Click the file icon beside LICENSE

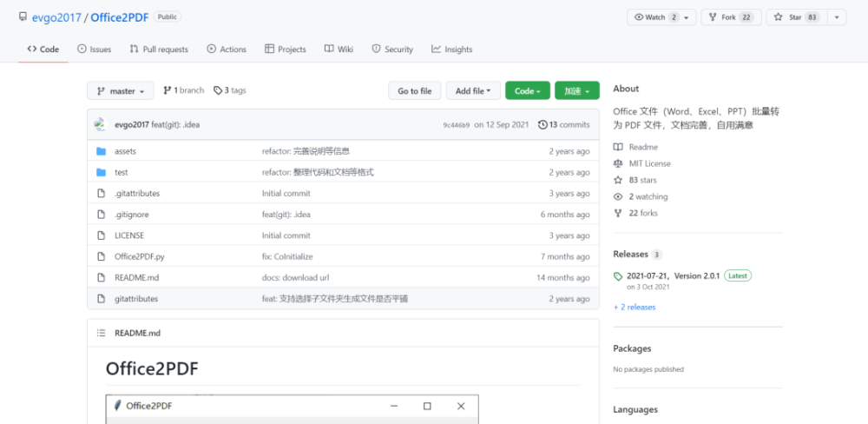coord(102,235)
